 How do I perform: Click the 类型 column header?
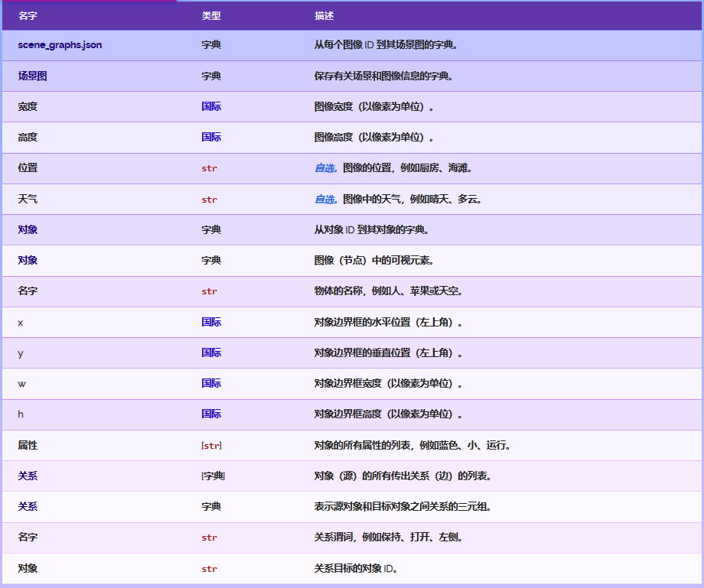tap(211, 16)
